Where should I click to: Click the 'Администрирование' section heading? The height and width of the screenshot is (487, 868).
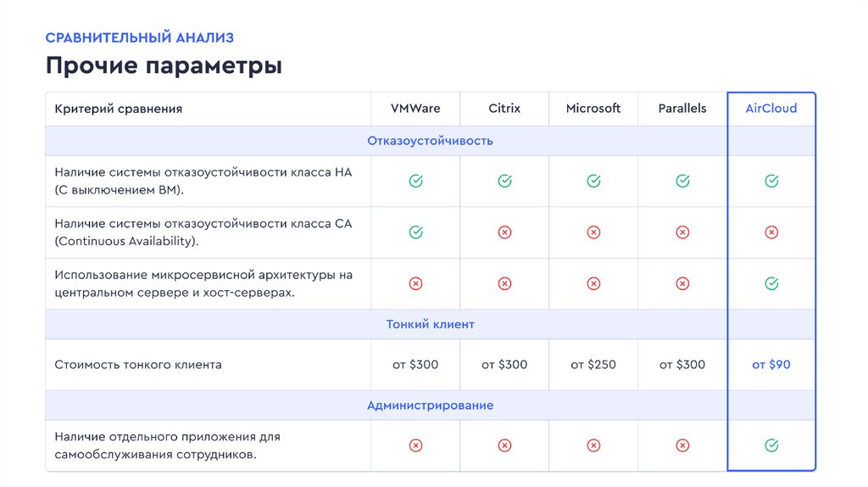[430, 406]
